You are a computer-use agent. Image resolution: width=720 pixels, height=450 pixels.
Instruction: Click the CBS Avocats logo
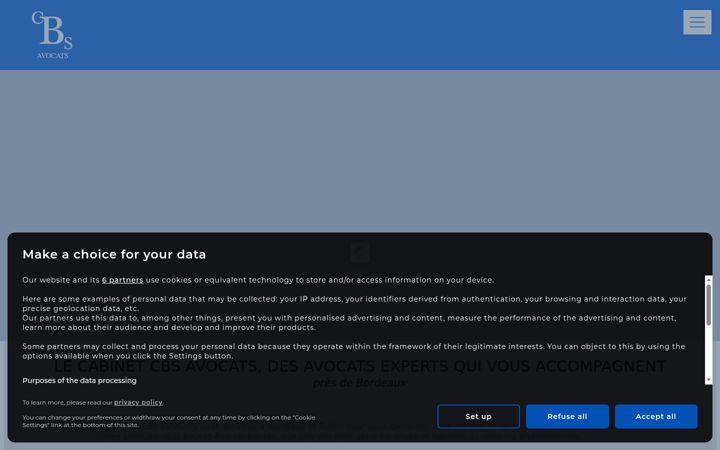(52, 35)
